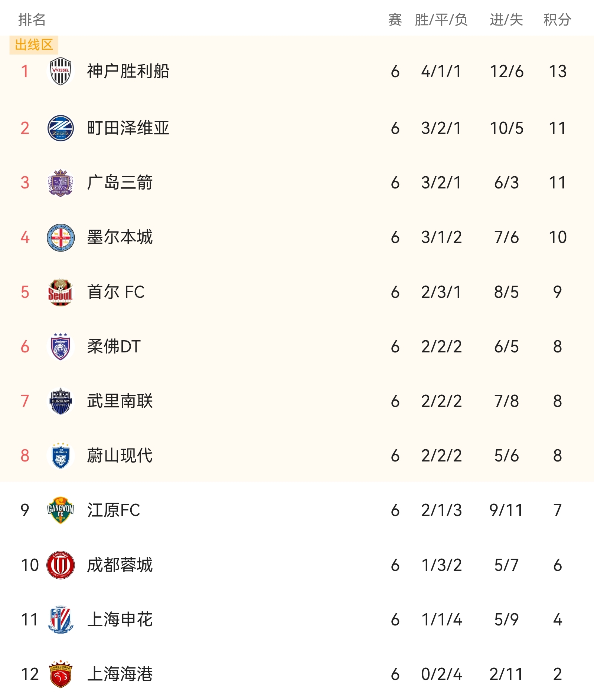Tap the Johor DT tiger crest
The image size is (594, 700).
(x=61, y=347)
